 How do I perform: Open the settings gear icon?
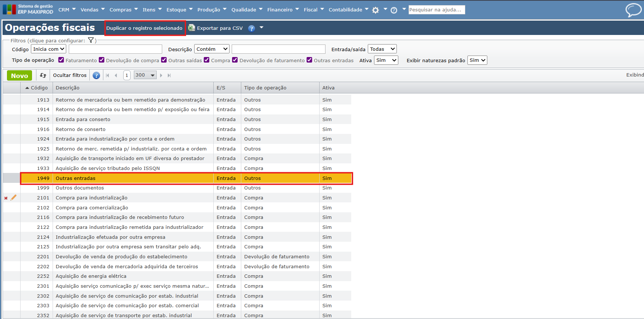tap(376, 10)
